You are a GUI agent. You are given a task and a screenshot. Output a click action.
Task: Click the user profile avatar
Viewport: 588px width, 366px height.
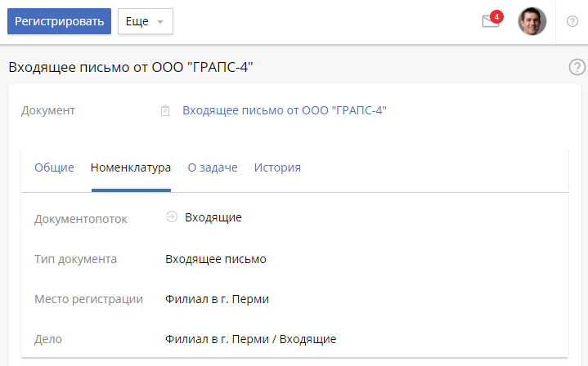(532, 21)
